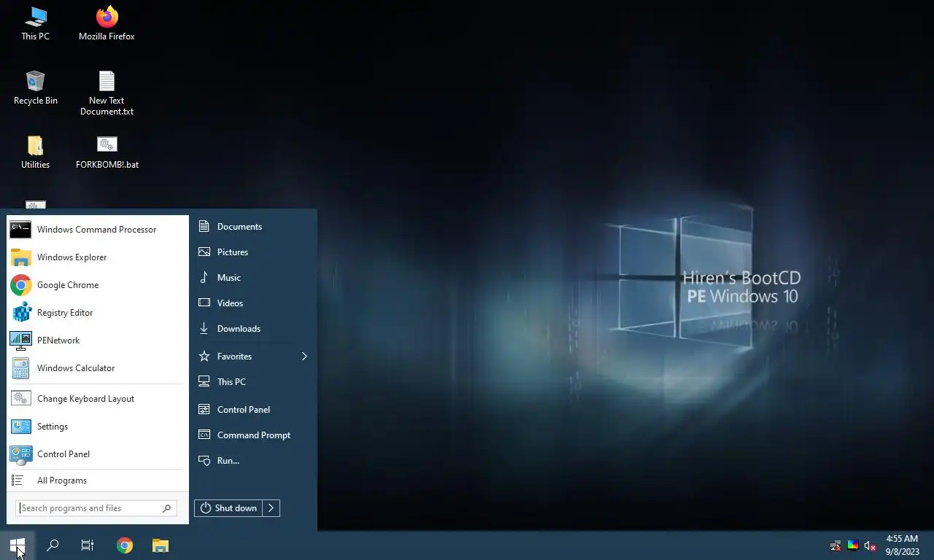The image size is (934, 560).
Task: Select FORKBOMB!.bat file on desktop
Action: point(107,152)
